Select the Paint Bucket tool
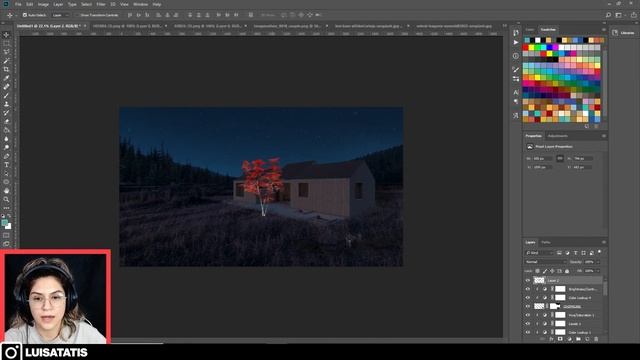The image size is (640, 360). [6, 130]
